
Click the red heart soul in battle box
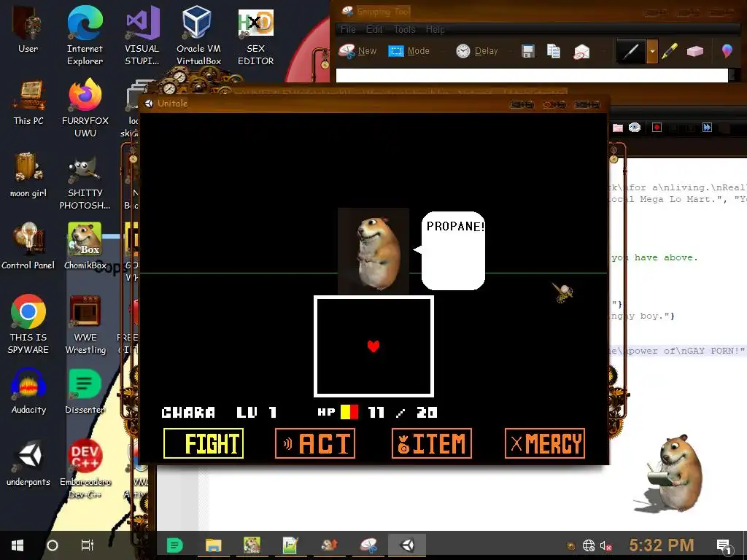coord(373,346)
